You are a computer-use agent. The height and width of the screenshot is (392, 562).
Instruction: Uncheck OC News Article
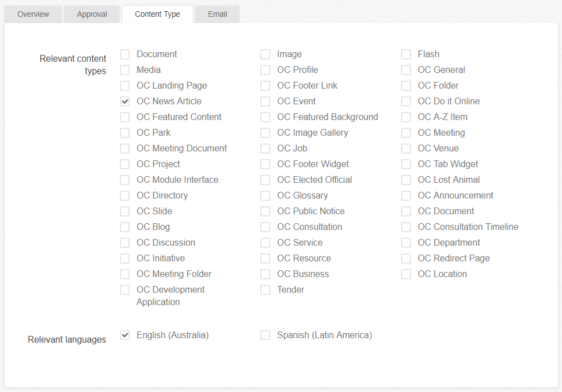(125, 101)
